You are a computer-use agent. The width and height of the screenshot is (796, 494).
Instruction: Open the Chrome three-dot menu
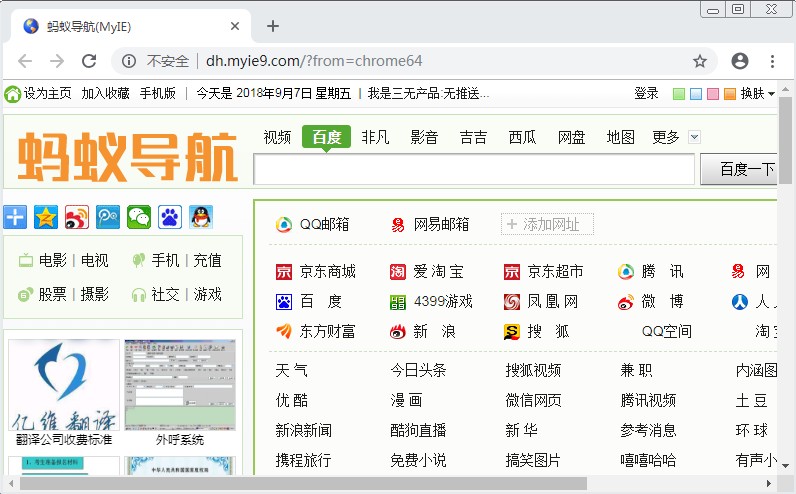point(773,61)
